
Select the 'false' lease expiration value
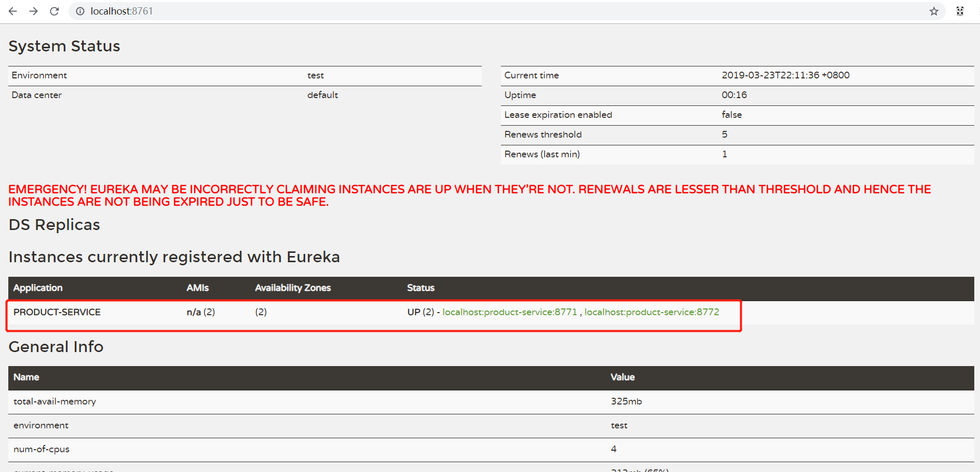click(x=731, y=115)
